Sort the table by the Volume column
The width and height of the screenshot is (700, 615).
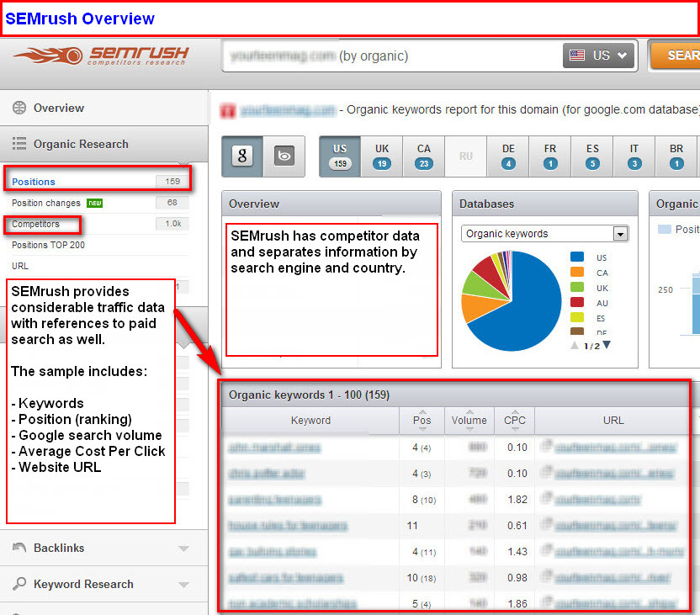469,421
